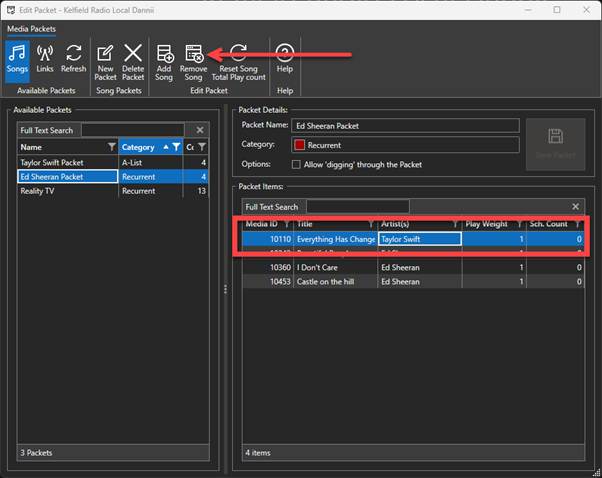Open the Sch. Count column filter

coord(577,224)
